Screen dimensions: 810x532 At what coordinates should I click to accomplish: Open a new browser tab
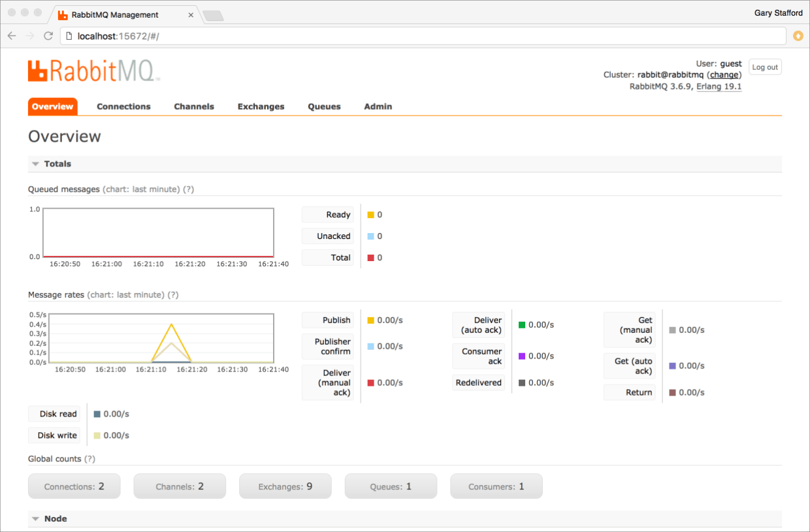click(212, 15)
